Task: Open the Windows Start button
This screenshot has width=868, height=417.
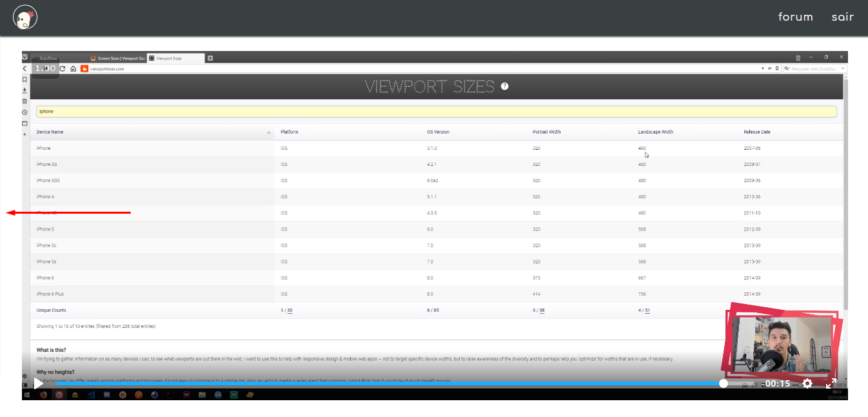Action: [27, 394]
